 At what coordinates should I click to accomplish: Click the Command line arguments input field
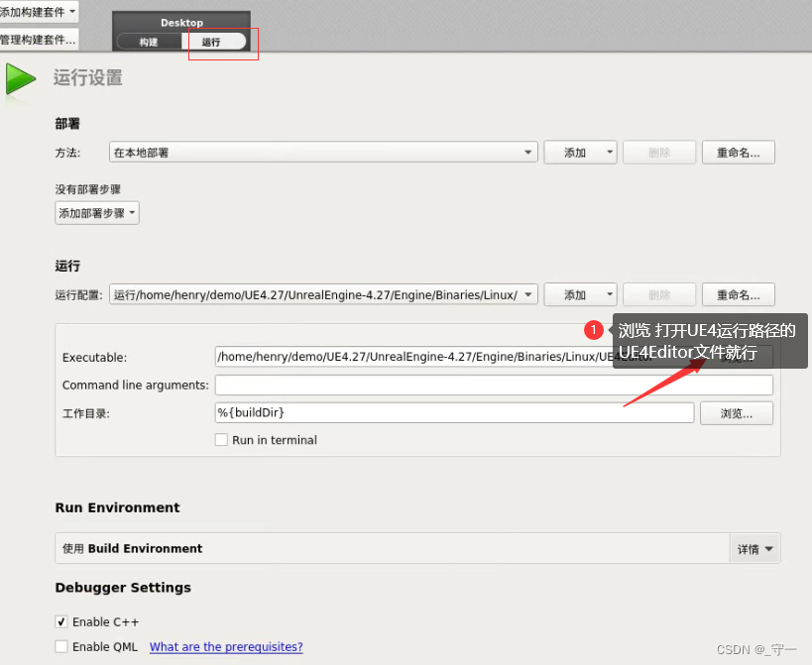pos(446,385)
